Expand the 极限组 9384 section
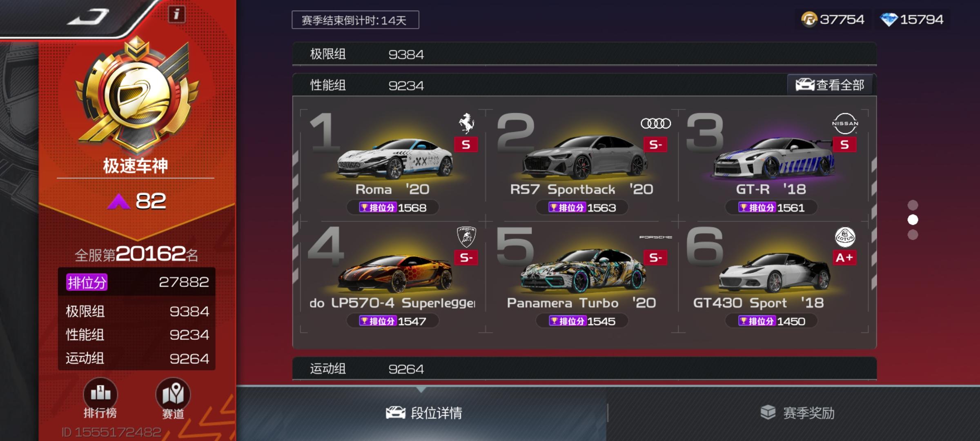The width and height of the screenshot is (980, 441). (x=584, y=54)
